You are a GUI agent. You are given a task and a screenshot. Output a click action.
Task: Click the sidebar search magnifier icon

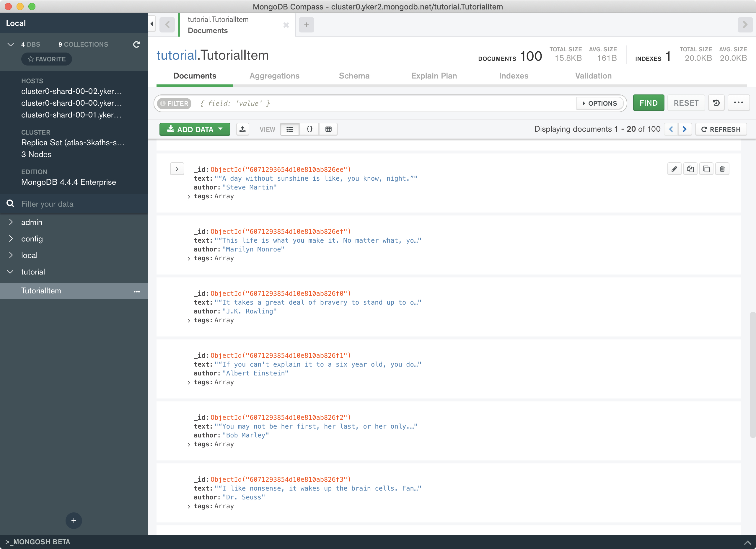[10, 204]
